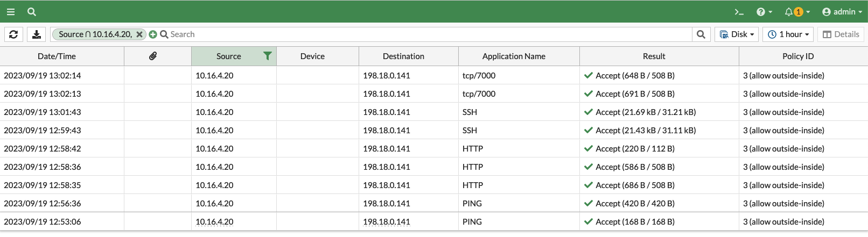This screenshot has height=237, width=868.
Task: Remove the Source 10.16.4.20 filter
Action: pos(139,34)
